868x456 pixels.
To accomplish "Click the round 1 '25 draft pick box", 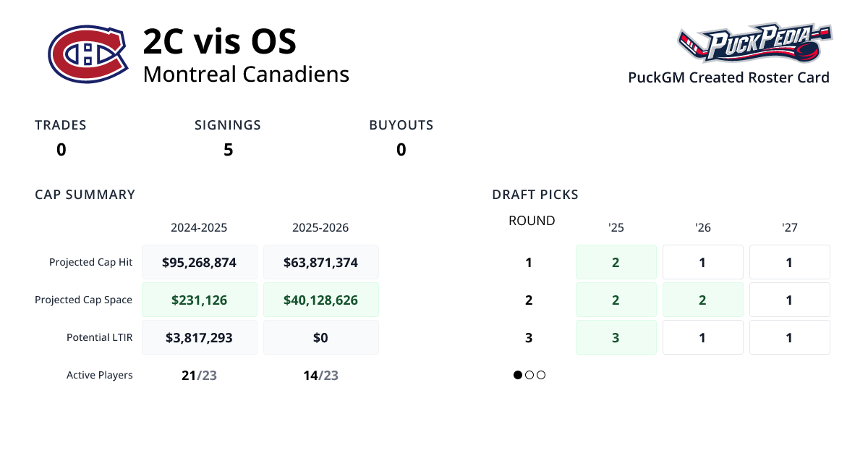I will click(616, 262).
